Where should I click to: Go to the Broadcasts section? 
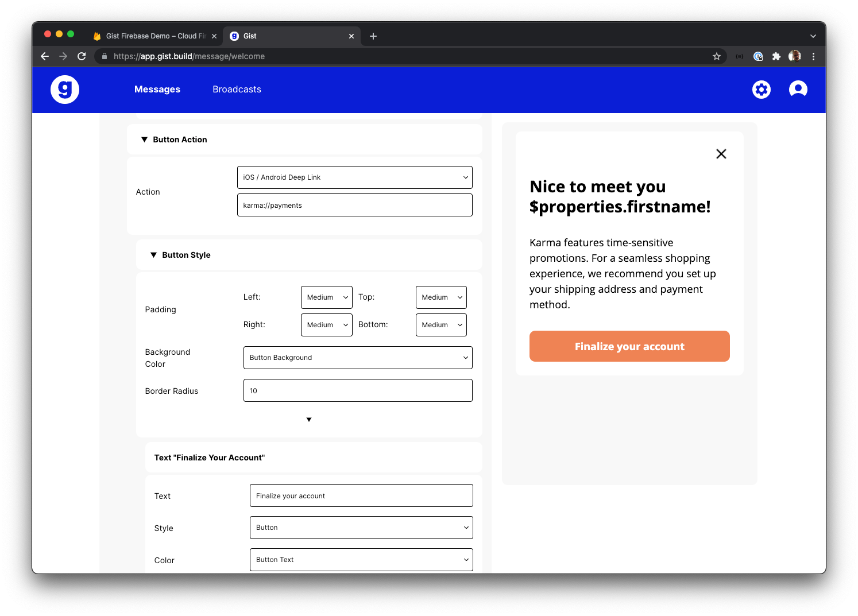237,90
